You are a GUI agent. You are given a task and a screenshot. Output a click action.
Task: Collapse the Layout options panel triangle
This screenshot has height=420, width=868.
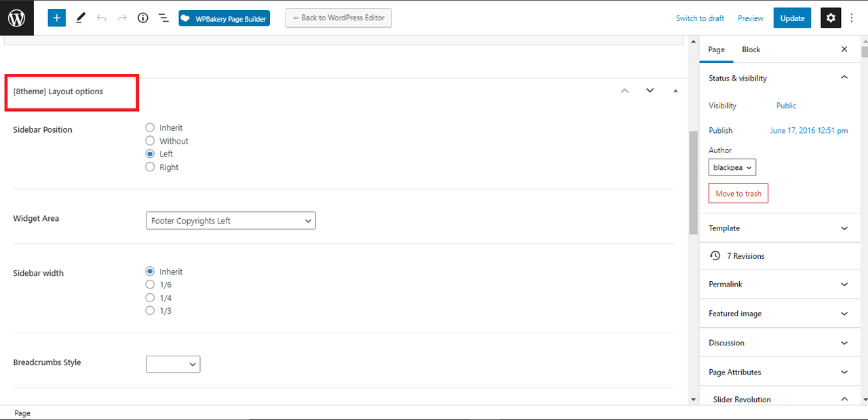[675, 91]
